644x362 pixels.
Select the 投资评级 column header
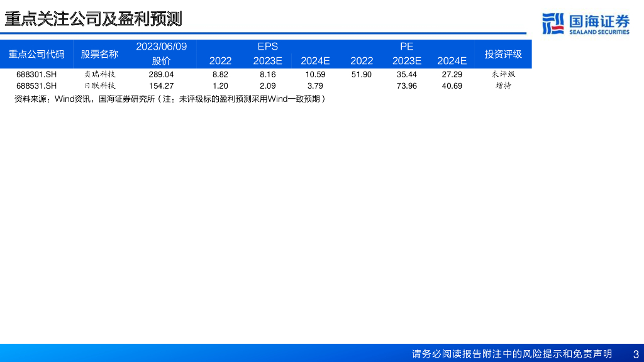point(503,54)
